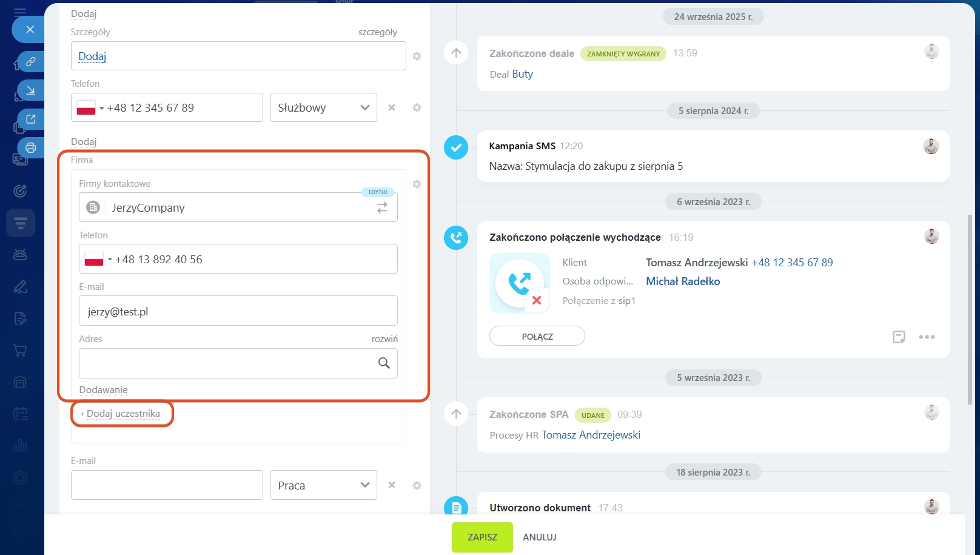
Task: Click the search icon in Adres field
Action: (x=384, y=363)
